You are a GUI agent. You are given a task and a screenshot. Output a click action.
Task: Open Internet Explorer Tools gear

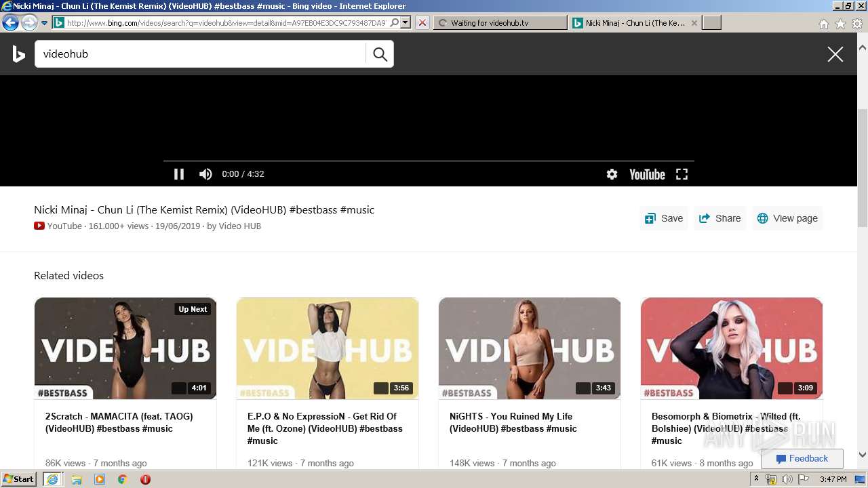coord(857,24)
